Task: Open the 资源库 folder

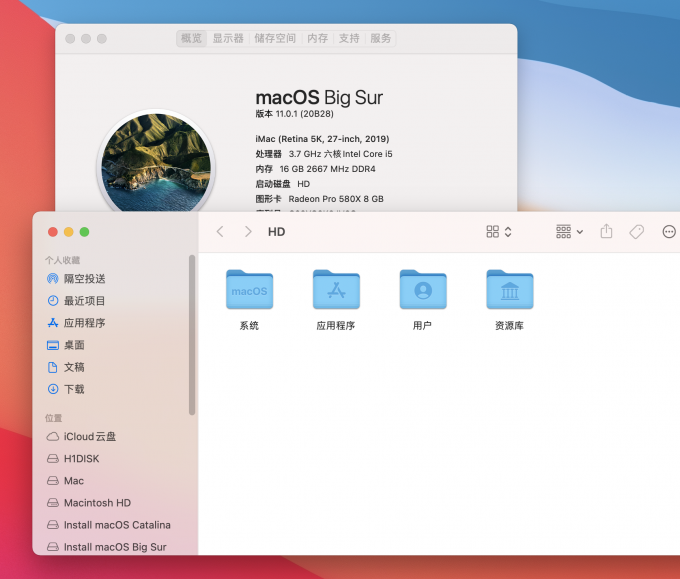Action: point(510,299)
